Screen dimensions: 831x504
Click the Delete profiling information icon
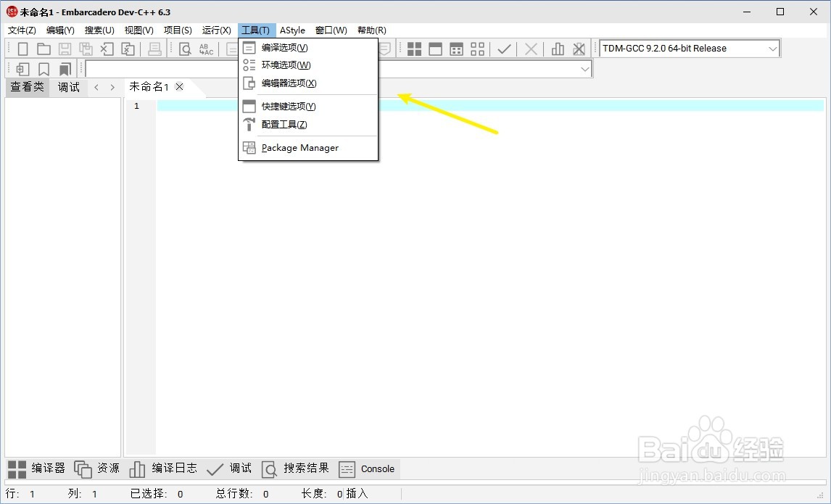click(x=579, y=49)
